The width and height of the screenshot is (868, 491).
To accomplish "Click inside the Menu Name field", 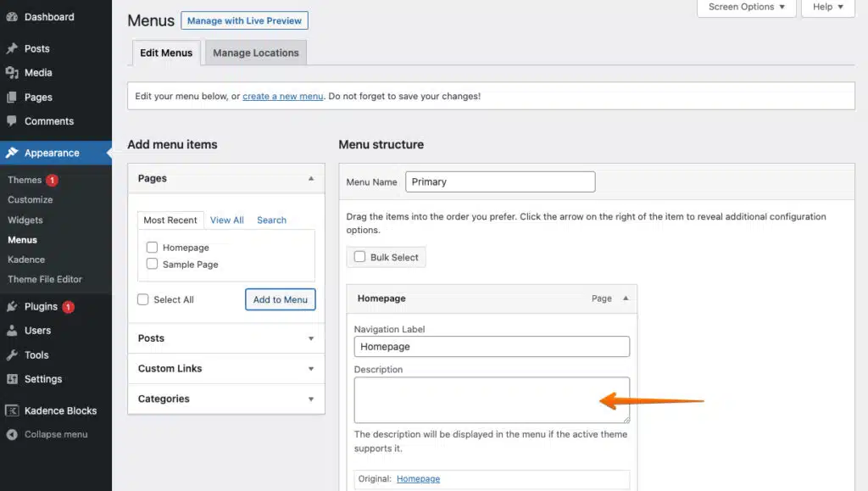I will pyautogui.click(x=500, y=181).
